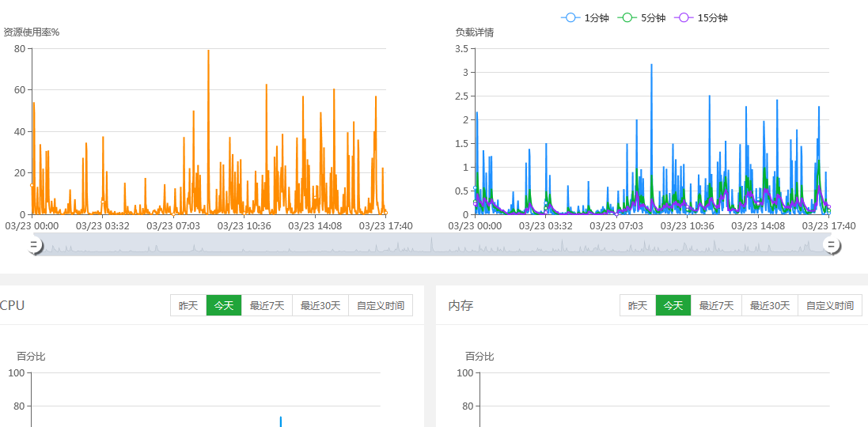Select 今天 in the CPU panel
The width and height of the screenshot is (868, 427).
[224, 305]
